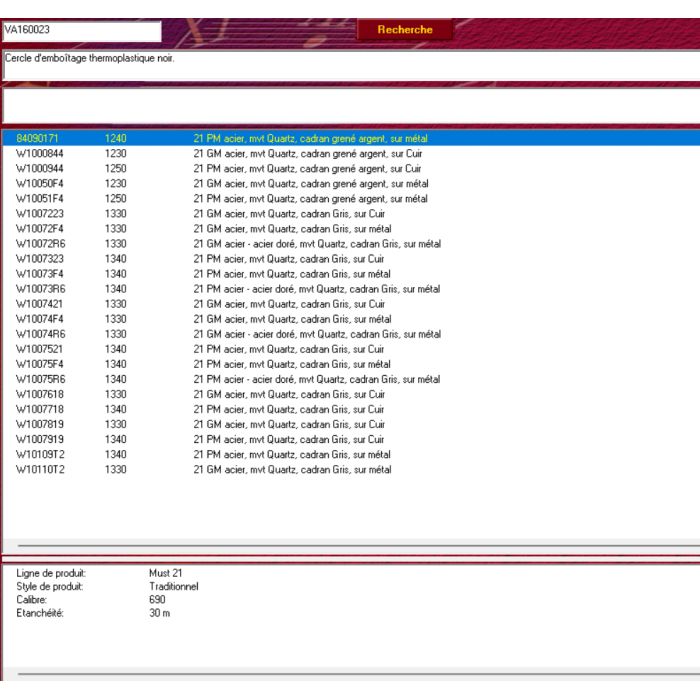700x700 pixels.
Task: Click the Calibre label
Action: click(x=31, y=600)
